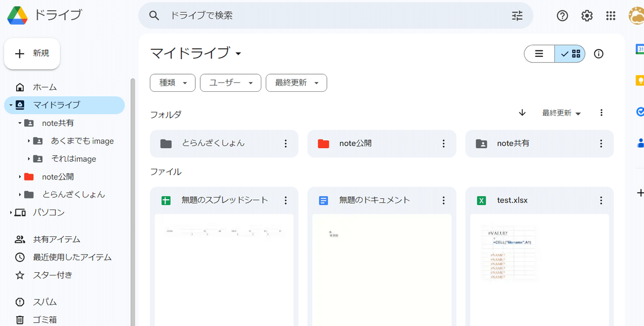Open the とらんざくしょん folder card
Screen dimensions: 644x326
(x=213, y=143)
